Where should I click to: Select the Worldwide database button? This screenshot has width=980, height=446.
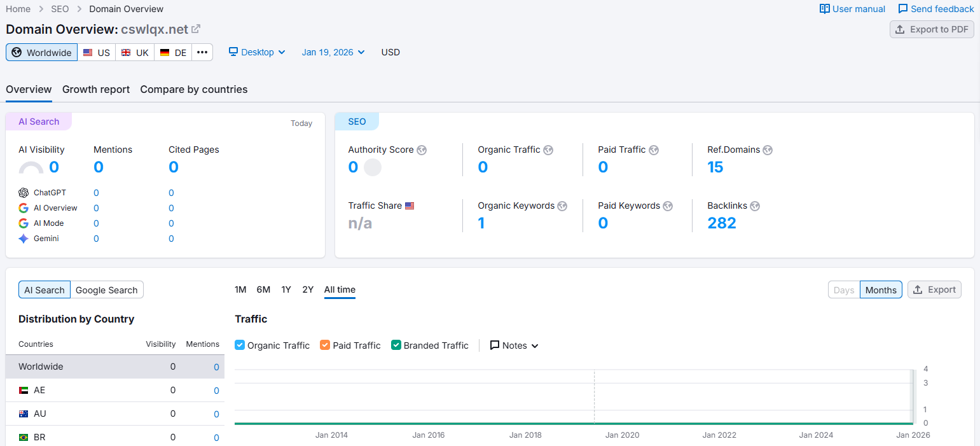tap(41, 52)
